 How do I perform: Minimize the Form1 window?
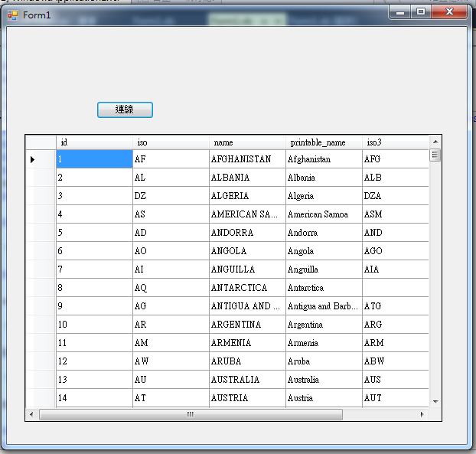tap(400, 12)
